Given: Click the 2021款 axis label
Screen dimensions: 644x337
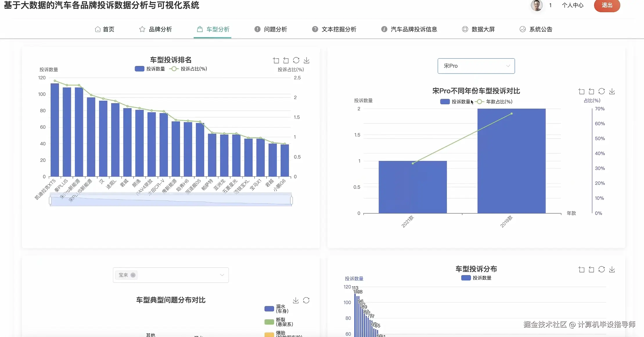Looking at the screenshot, I should pos(408,221).
